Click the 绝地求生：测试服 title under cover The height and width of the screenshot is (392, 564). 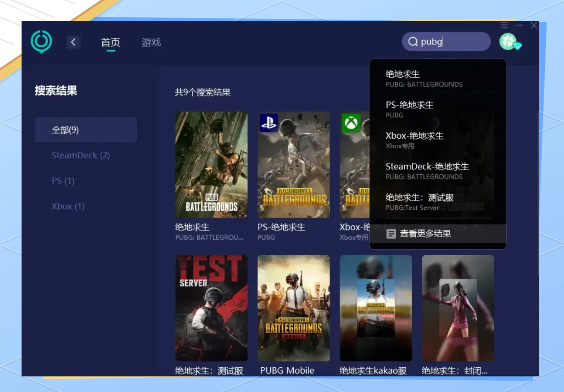209,370
